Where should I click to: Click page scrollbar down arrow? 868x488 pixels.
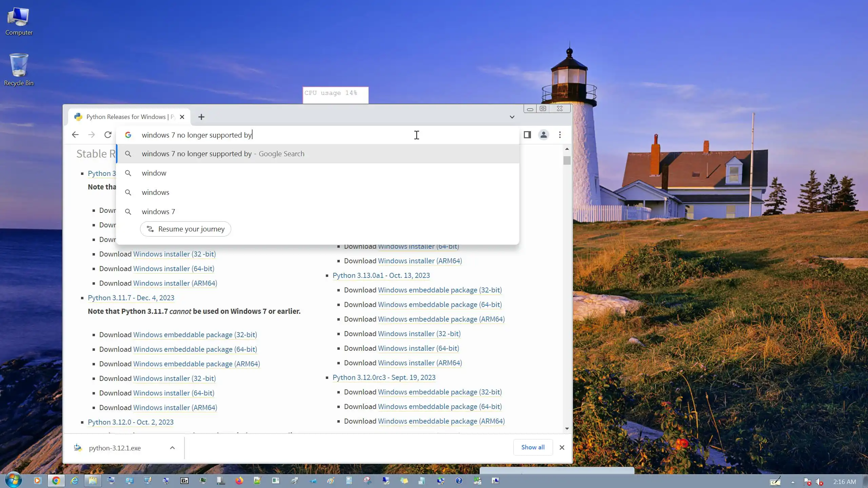point(567,429)
